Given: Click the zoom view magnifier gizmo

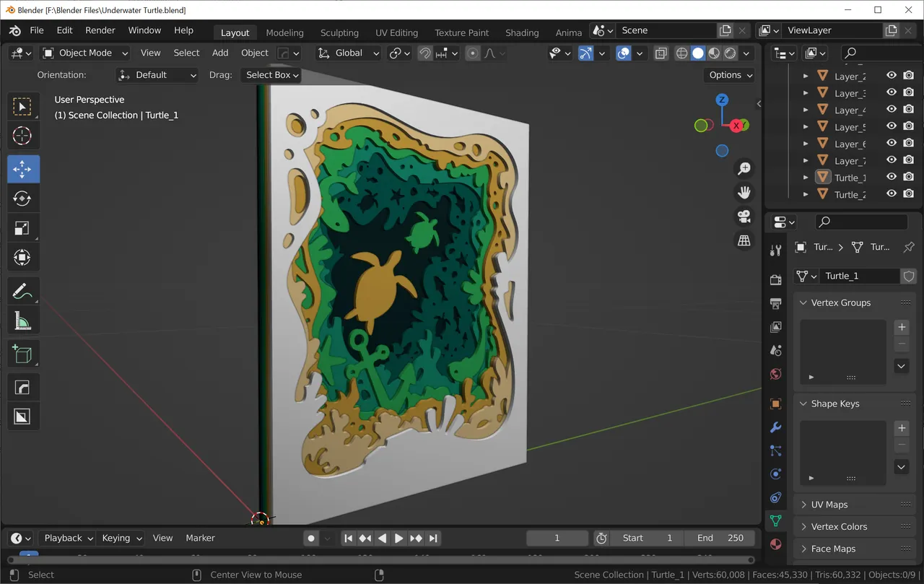Looking at the screenshot, I should (744, 169).
